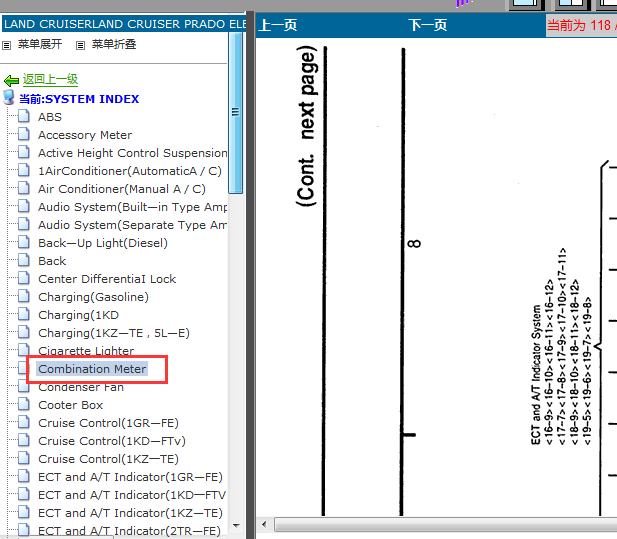
Task: Click the diagram horizontal scrollbar track
Action: coord(445,524)
